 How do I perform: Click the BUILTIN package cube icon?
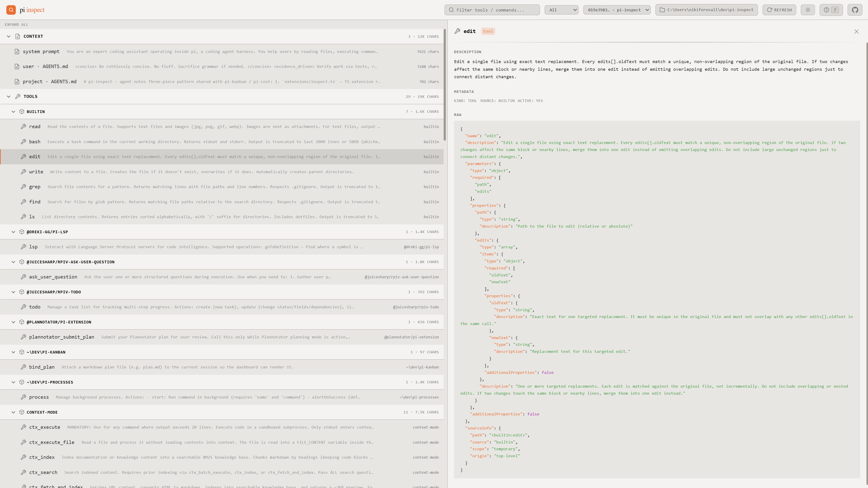coord(21,111)
